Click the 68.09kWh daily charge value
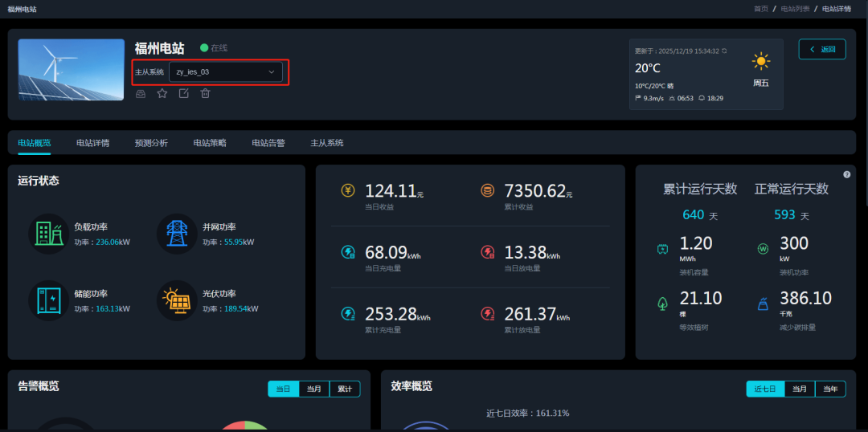Image resolution: width=868 pixels, height=432 pixels. coord(393,253)
